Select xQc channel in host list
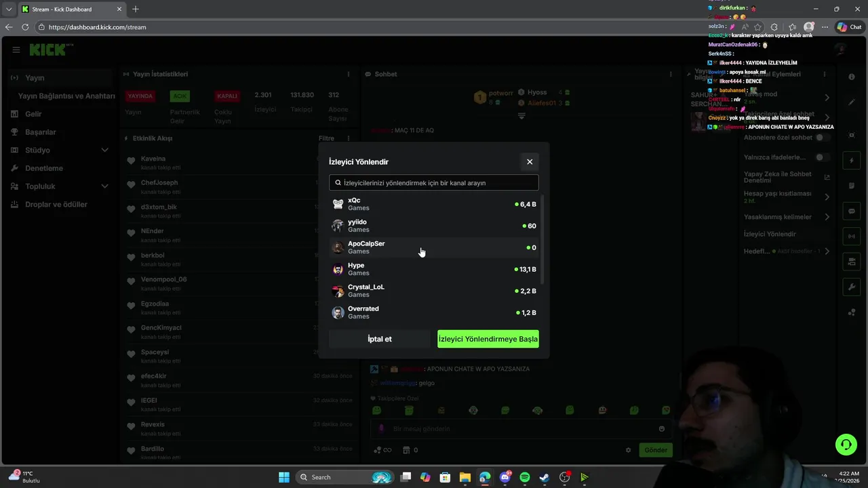This screenshot has height=488, width=868. click(434, 204)
